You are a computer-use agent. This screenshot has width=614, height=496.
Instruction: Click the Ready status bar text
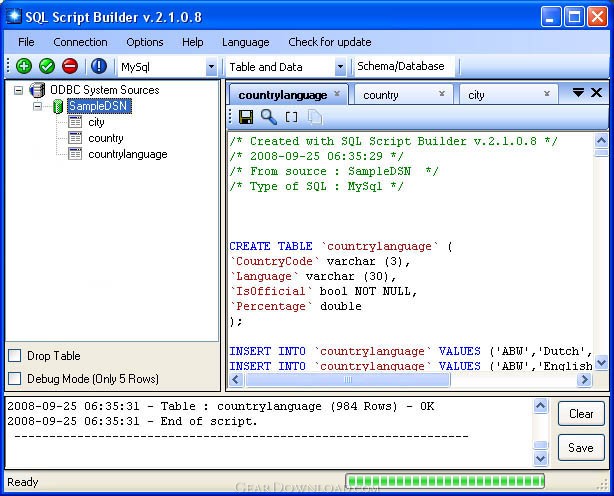(x=23, y=482)
